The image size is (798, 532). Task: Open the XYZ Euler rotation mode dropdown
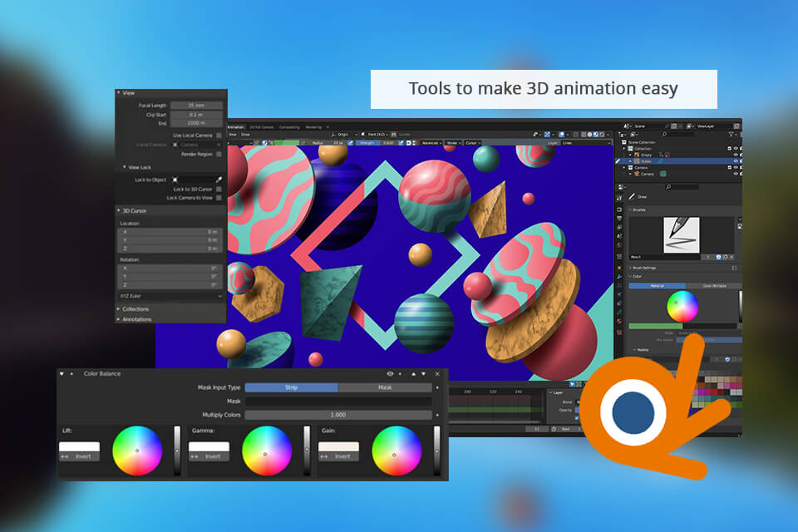click(x=170, y=296)
